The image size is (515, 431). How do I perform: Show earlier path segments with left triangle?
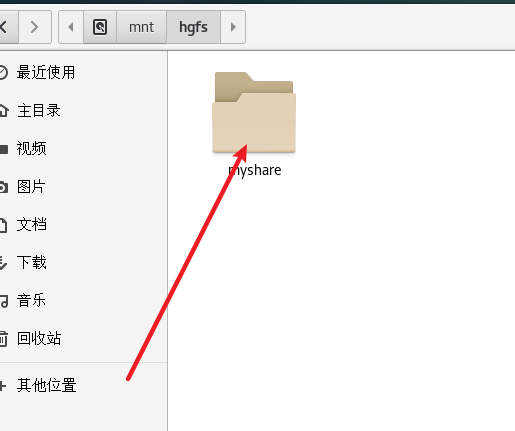71,27
